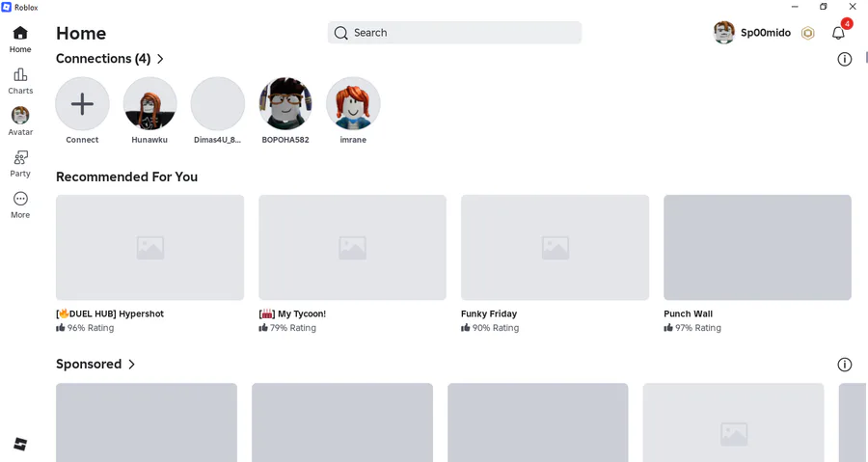The width and height of the screenshot is (868, 462).
Task: Click the 96% Rating text
Action: (x=91, y=328)
